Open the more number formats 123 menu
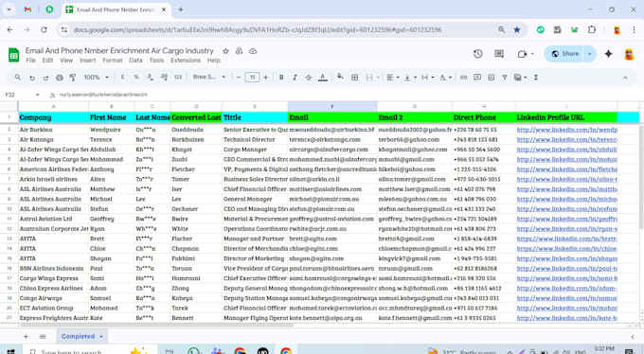This screenshot has height=354, width=644. [x=178, y=78]
